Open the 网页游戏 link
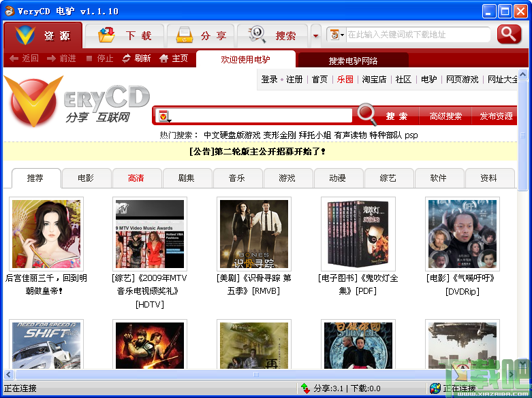This screenshot has height=398, width=532. (x=462, y=80)
